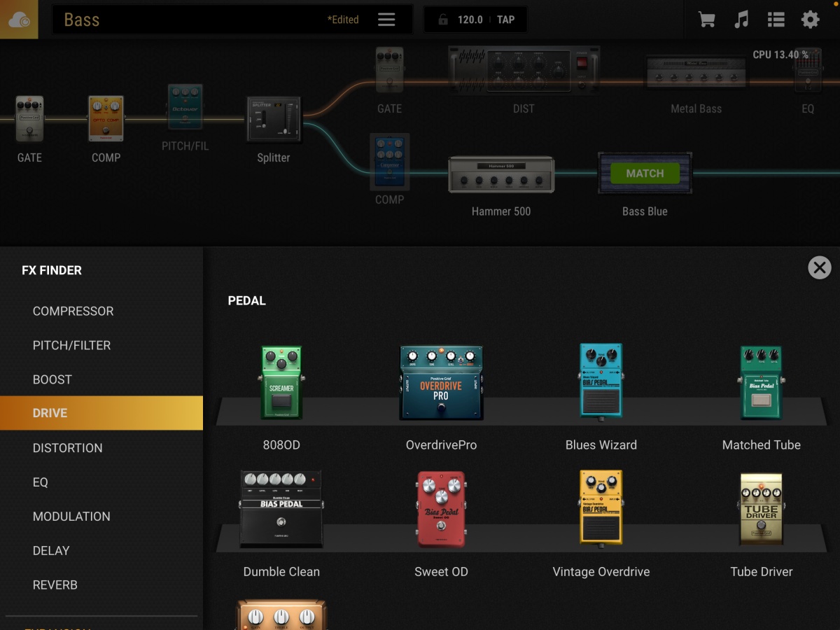Click the Splitter label text

pos(274,157)
